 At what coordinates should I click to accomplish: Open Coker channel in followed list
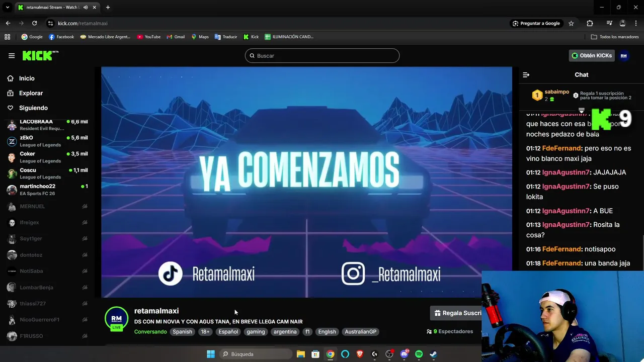coord(48,157)
